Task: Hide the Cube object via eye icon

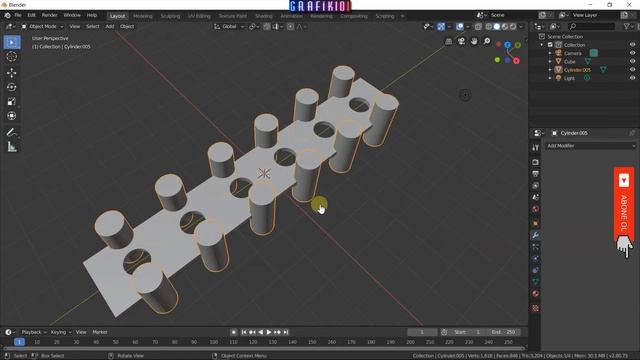Action: [x=632, y=62]
